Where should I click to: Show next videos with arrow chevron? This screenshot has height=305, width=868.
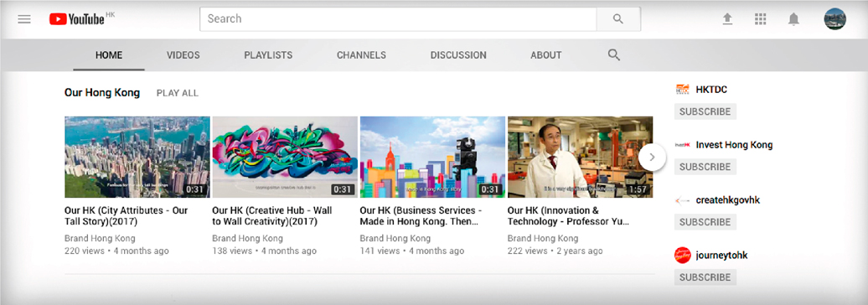652,158
